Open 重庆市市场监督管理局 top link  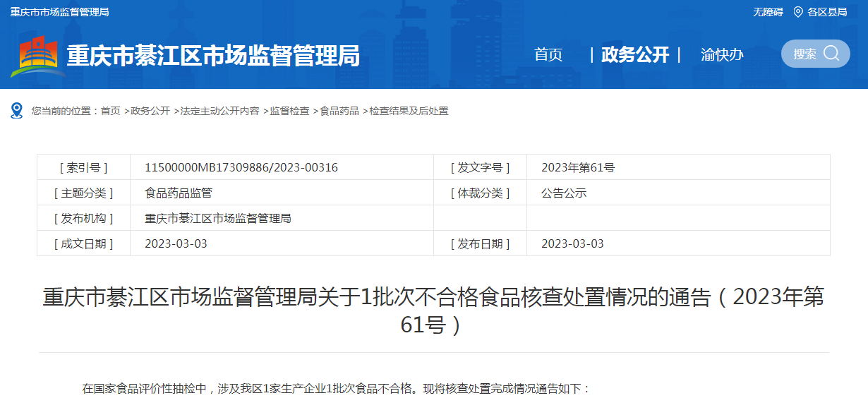(x=59, y=12)
